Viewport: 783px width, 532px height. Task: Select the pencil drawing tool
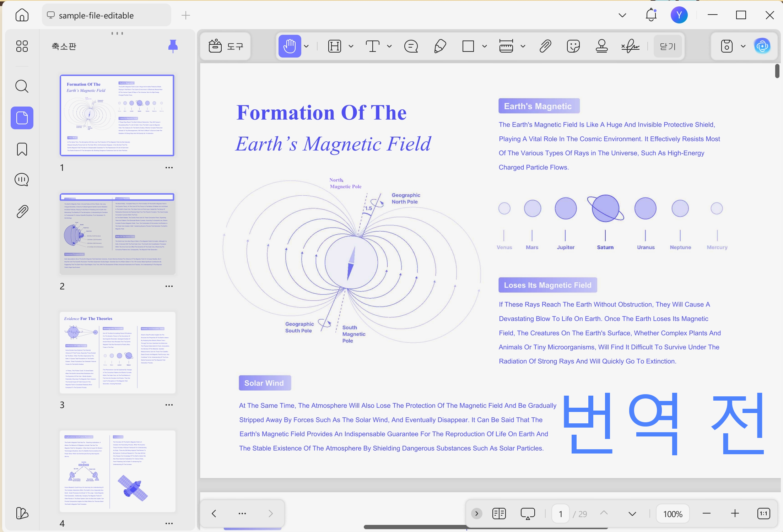[440, 46]
